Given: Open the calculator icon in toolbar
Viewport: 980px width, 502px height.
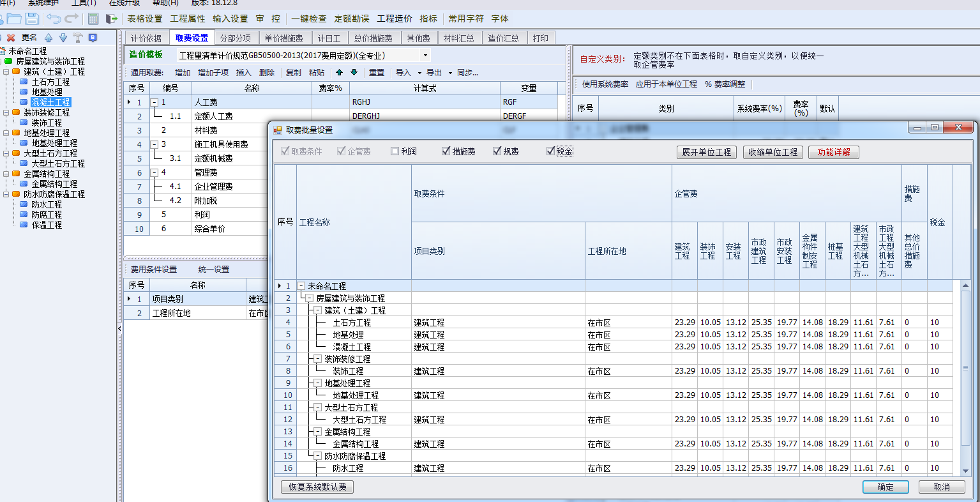Looking at the screenshot, I should (93, 19).
